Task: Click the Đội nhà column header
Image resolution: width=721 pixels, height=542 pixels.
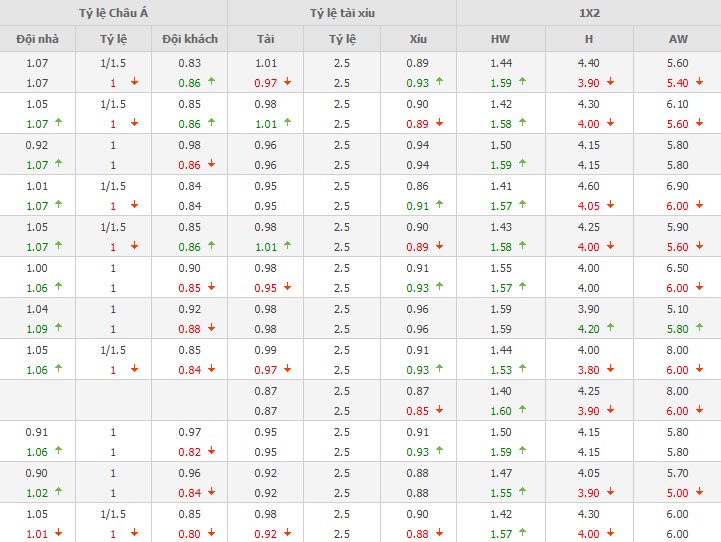Action: pos(37,39)
